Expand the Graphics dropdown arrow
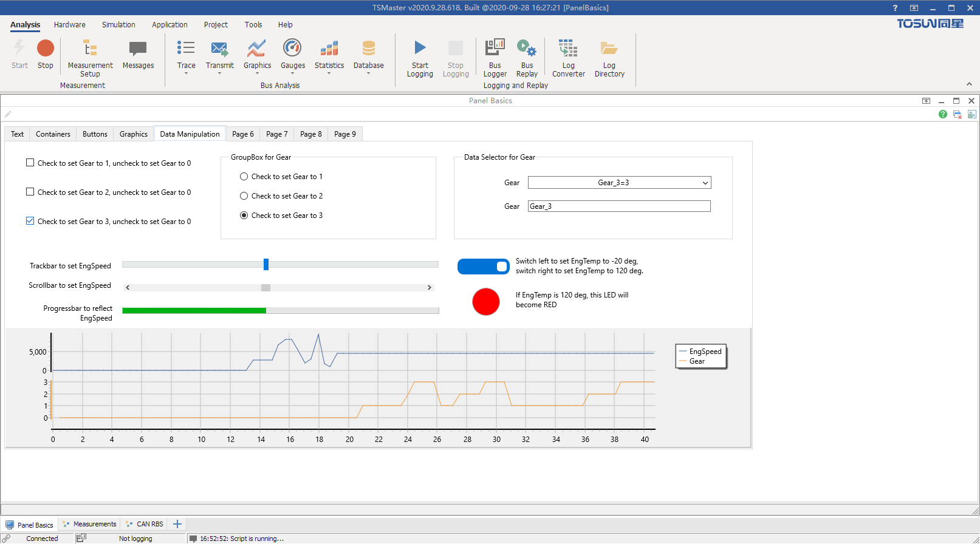 (257, 73)
